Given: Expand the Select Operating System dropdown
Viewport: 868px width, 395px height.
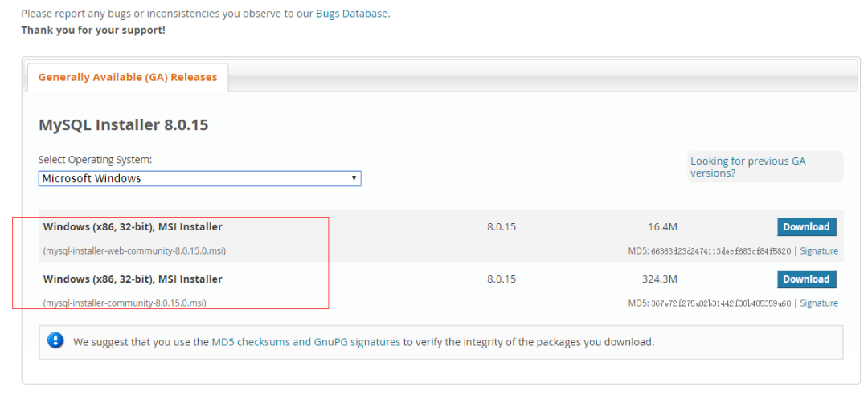Looking at the screenshot, I should point(199,178).
